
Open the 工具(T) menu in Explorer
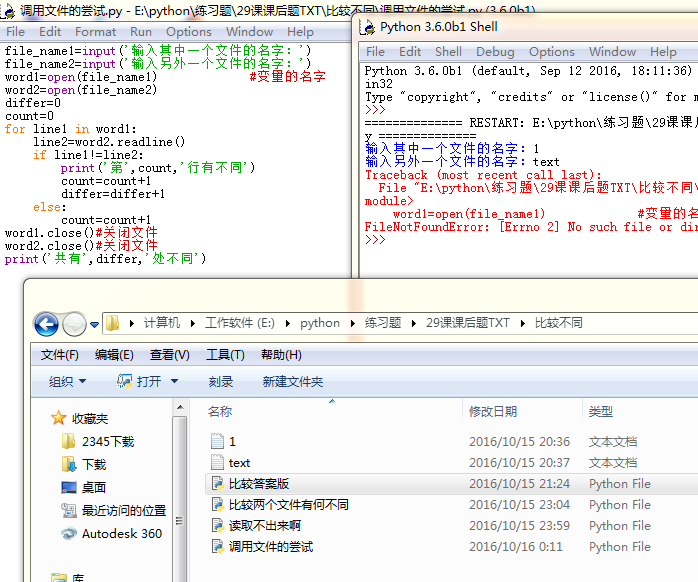pos(225,355)
